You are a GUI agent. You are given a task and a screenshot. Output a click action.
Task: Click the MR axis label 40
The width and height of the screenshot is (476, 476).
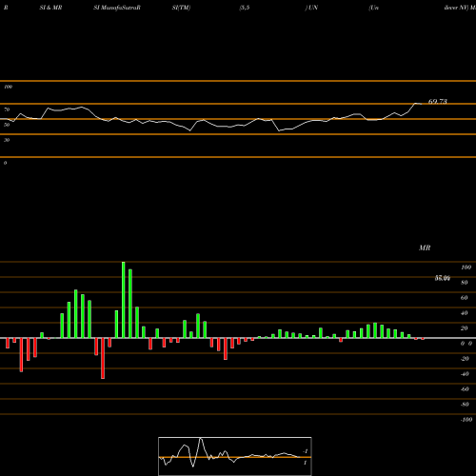coord(465,313)
